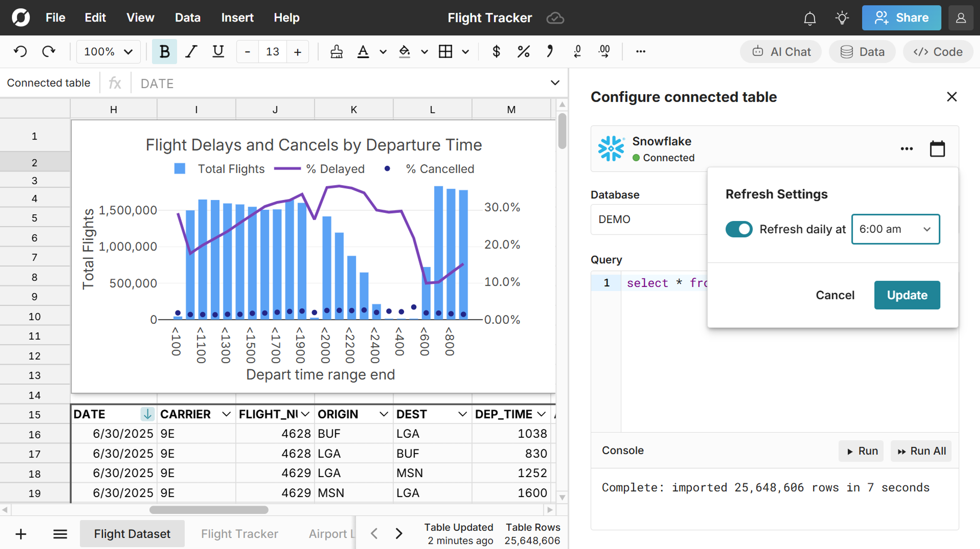980x549 pixels.
Task: Click the paint format brush icon
Action: (x=336, y=51)
